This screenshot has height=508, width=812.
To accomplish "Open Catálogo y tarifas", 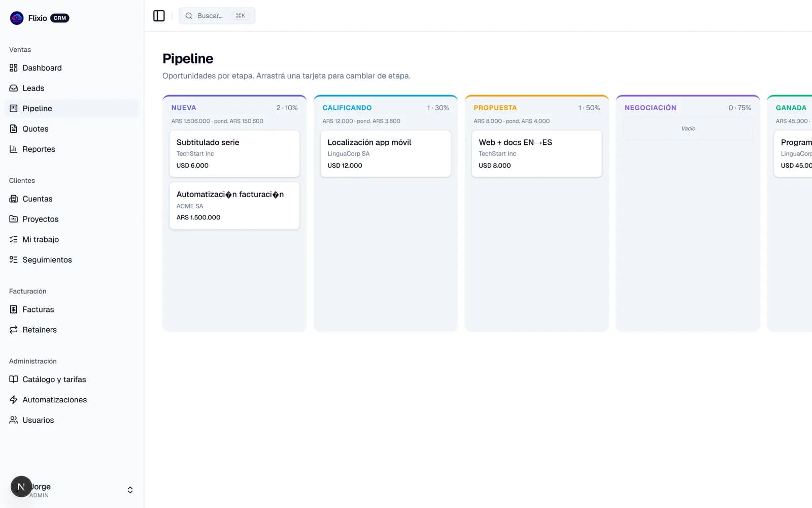I will [72, 379].
